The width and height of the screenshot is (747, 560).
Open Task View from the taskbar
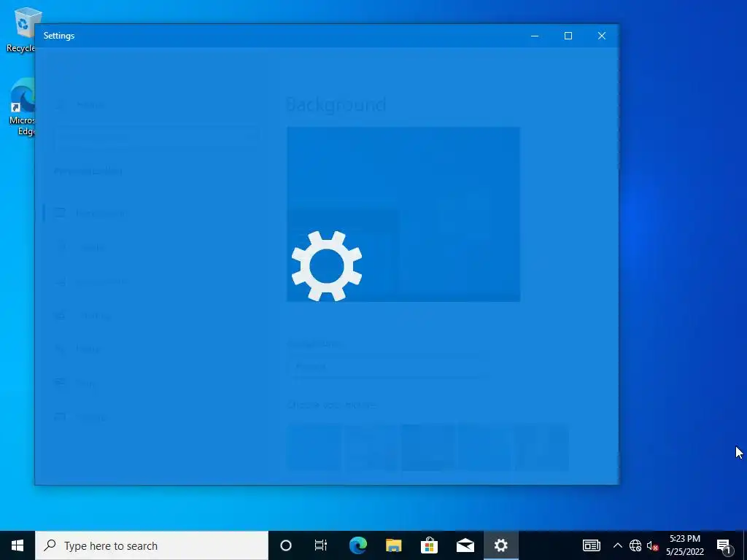321,545
